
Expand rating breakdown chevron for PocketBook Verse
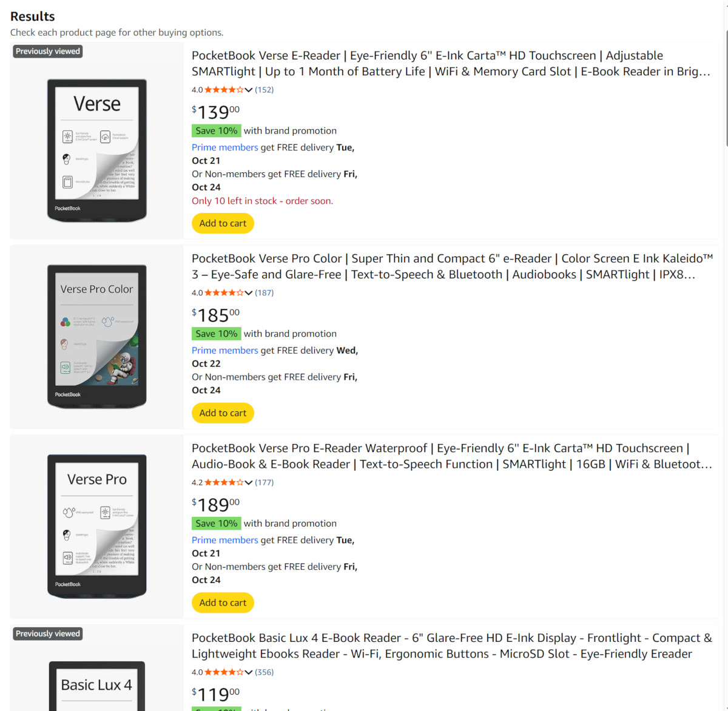point(249,90)
